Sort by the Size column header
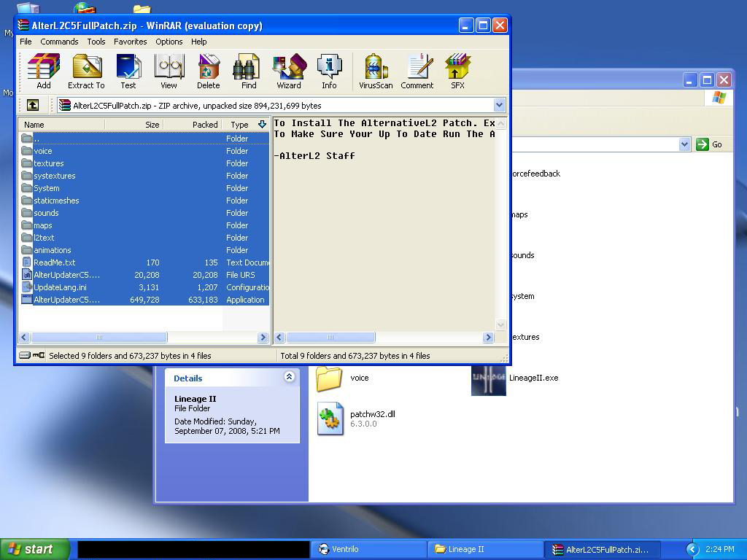 click(x=134, y=124)
